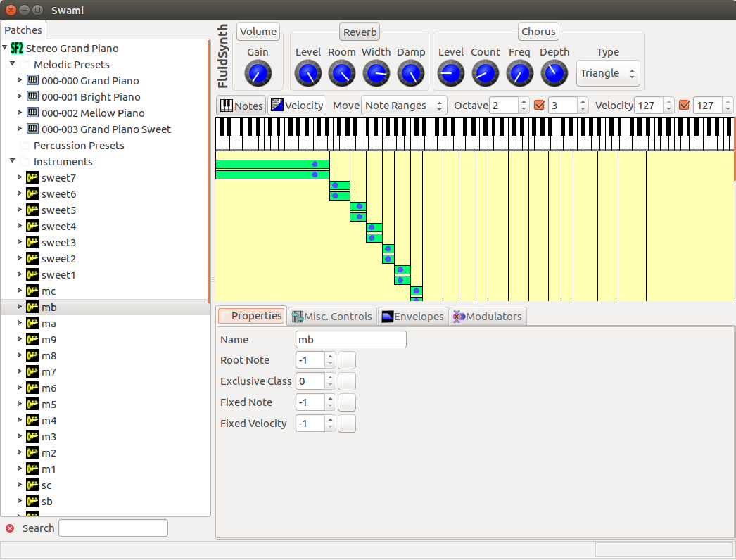Toggle the button next to Root Note

pos(347,360)
